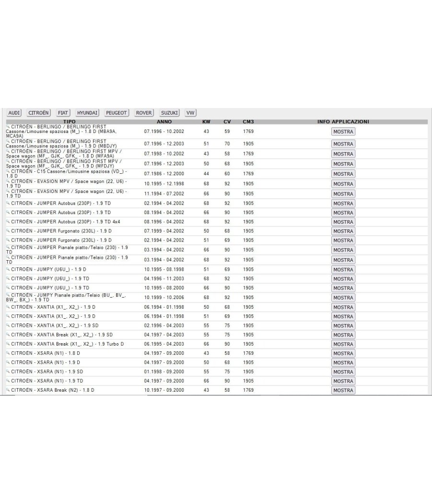
Task: Click magnifier icon for Jumper Autobus 1.9 TD 4x4
Action: [8, 222]
